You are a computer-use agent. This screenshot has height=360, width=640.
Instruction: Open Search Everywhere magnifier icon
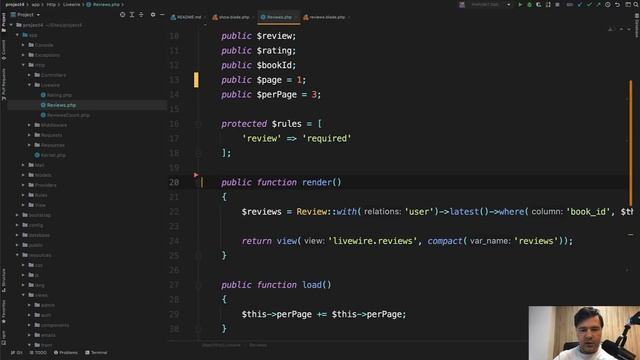tap(637, 4)
